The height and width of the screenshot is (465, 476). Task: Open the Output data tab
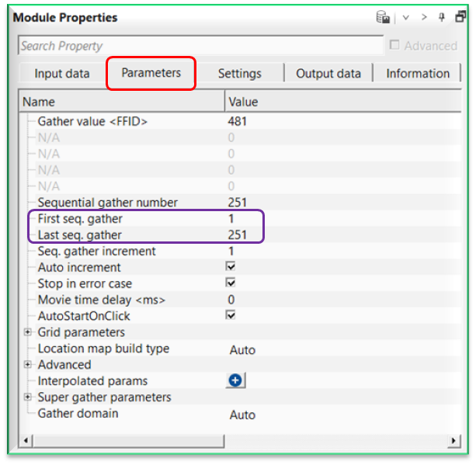[x=328, y=74]
